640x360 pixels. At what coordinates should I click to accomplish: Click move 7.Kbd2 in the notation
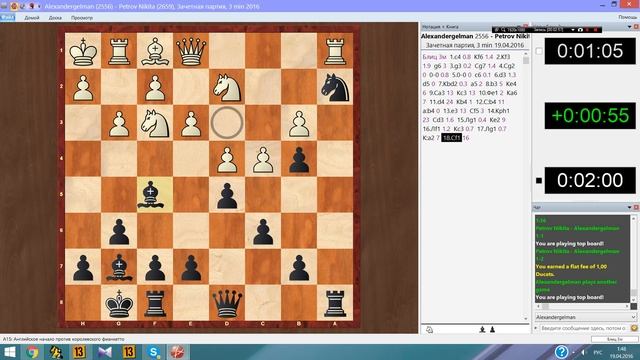point(448,84)
